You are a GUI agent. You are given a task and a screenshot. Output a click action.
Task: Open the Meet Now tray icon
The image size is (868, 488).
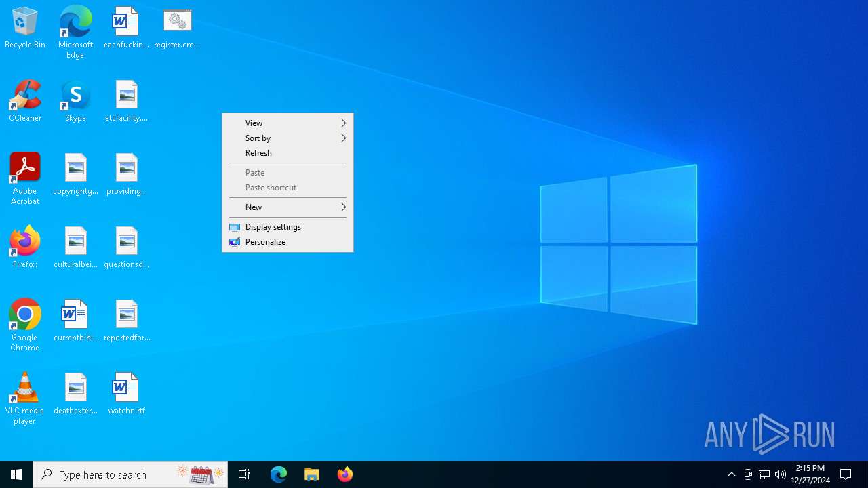point(748,474)
